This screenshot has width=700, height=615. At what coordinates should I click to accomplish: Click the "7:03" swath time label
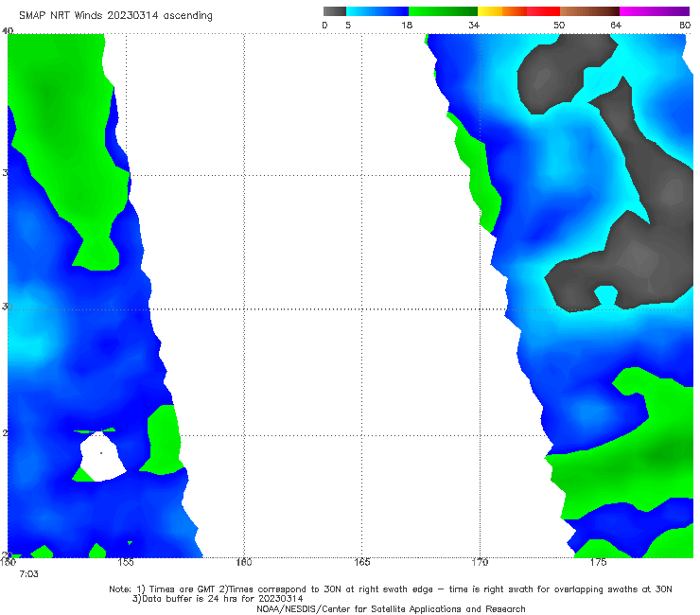(x=28, y=574)
